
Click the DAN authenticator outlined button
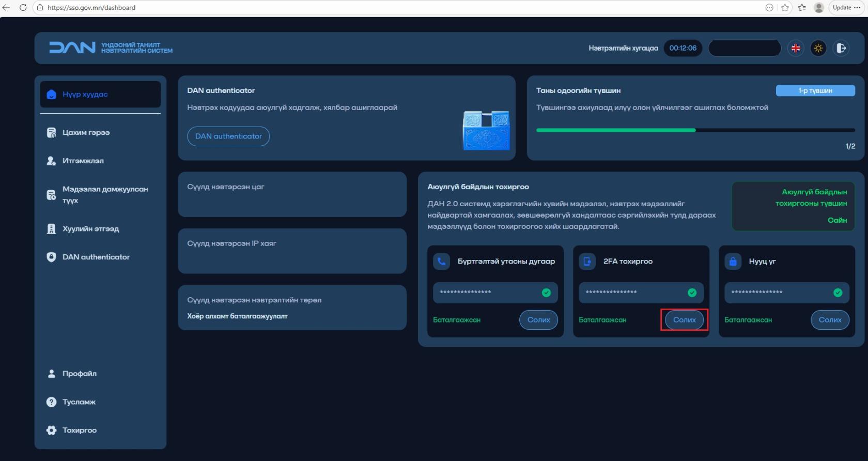point(228,136)
